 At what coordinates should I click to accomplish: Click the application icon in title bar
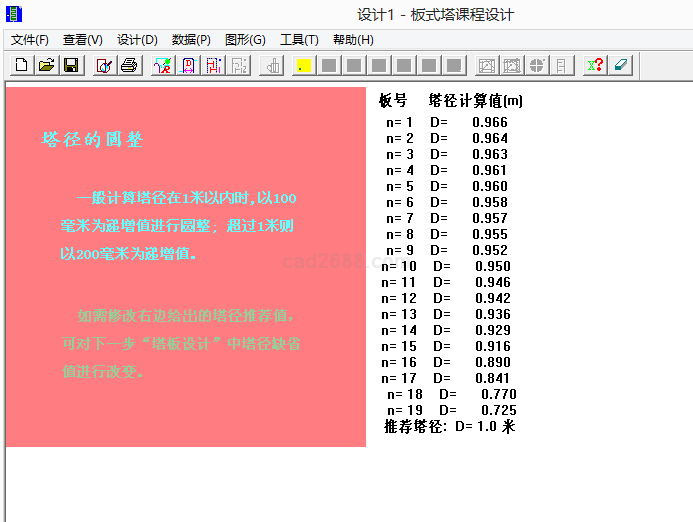click(13, 14)
